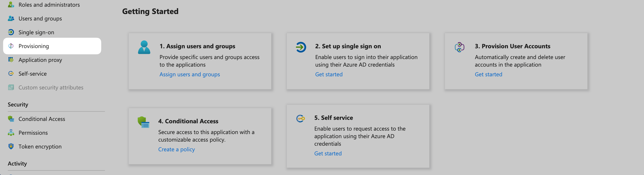Viewport: 644px width, 175px height.
Task: Click the Assign users and groups link
Action: click(x=189, y=74)
